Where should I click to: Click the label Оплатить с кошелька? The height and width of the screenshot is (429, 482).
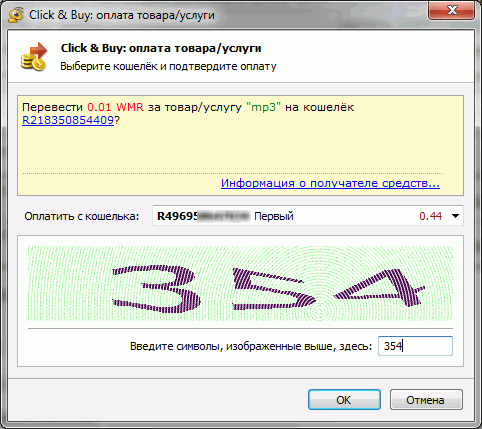click(82, 216)
